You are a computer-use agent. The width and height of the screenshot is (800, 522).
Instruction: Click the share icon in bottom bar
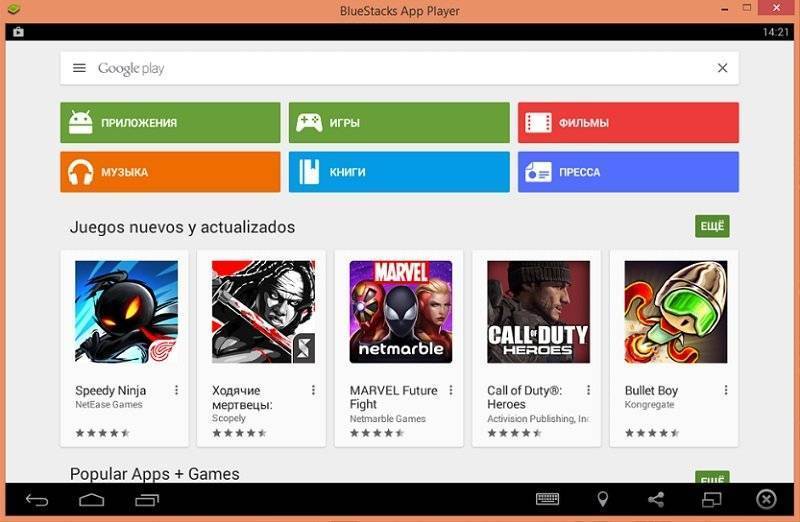656,500
